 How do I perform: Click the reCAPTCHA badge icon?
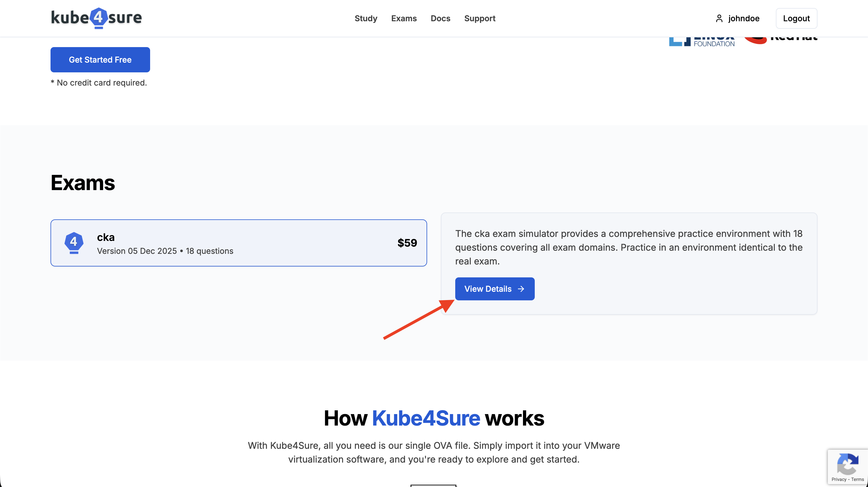click(x=848, y=464)
